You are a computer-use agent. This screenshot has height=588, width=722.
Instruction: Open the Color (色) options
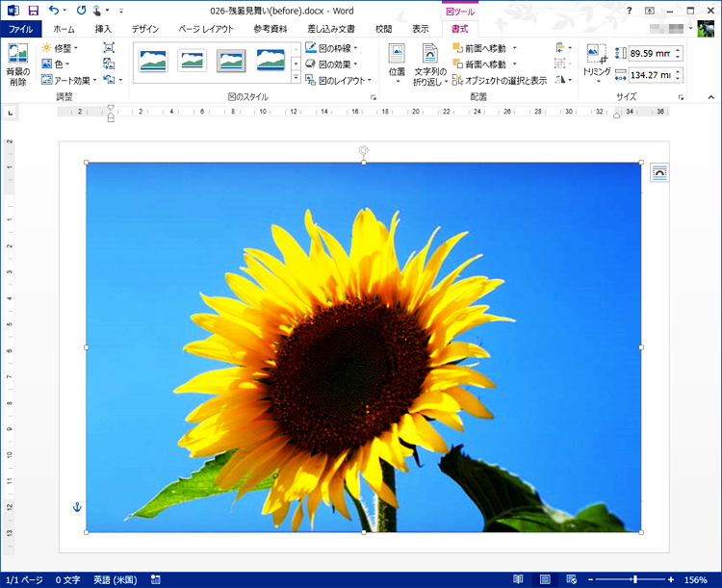(55, 64)
